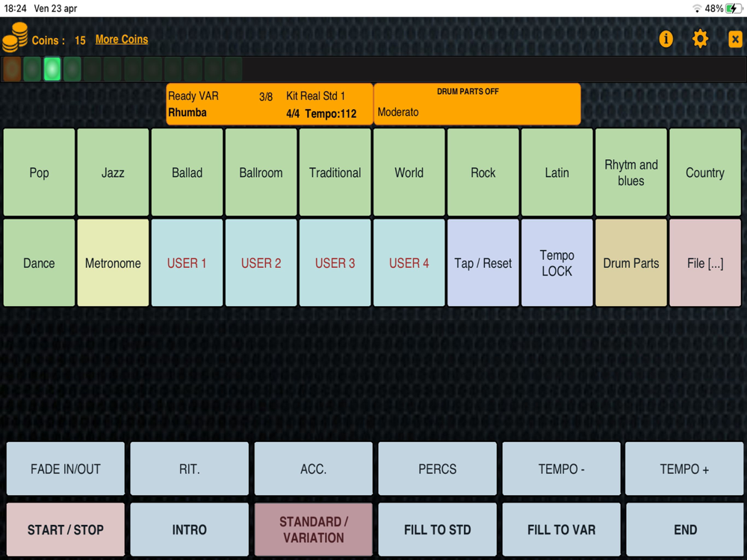747x560 pixels.
Task: Click the DRUM PARTS OFF Moderato panel
Action: 477,105
